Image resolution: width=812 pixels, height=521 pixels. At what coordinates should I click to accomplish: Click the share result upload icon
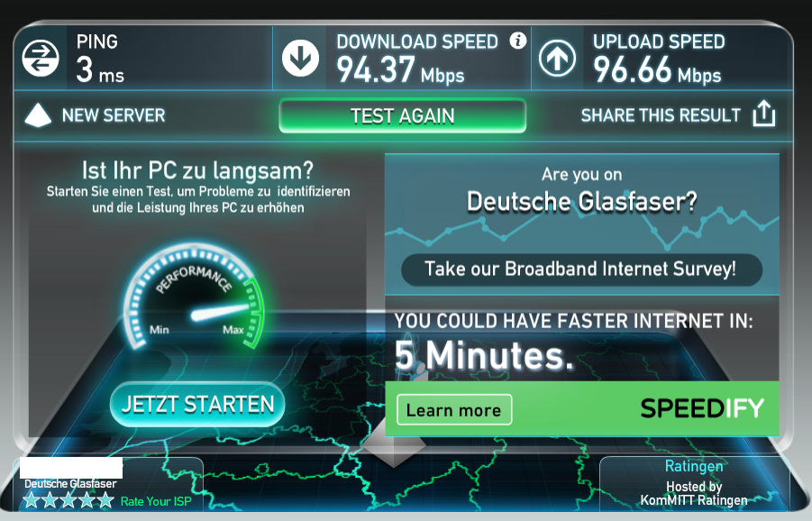click(764, 114)
